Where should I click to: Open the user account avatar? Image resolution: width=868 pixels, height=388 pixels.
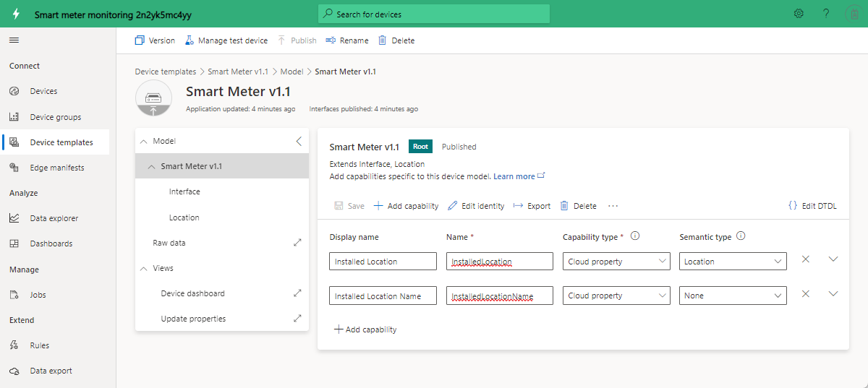click(853, 14)
